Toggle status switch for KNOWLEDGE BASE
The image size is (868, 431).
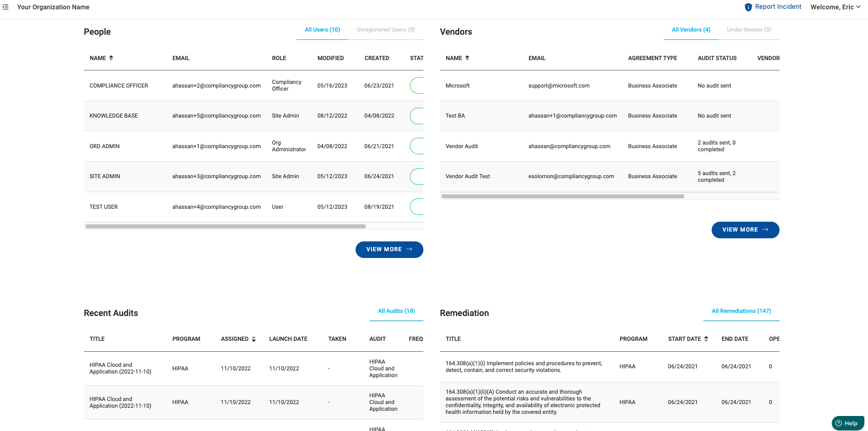tap(417, 116)
